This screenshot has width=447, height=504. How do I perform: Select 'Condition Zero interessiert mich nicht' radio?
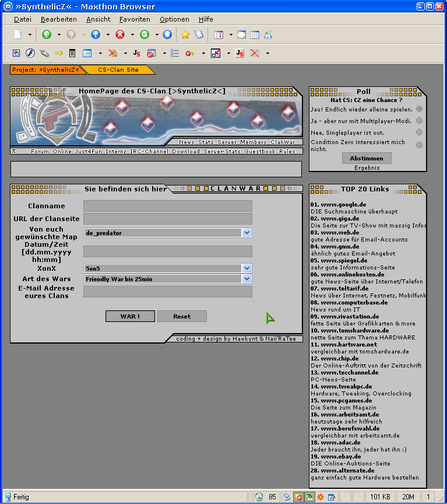(x=419, y=145)
